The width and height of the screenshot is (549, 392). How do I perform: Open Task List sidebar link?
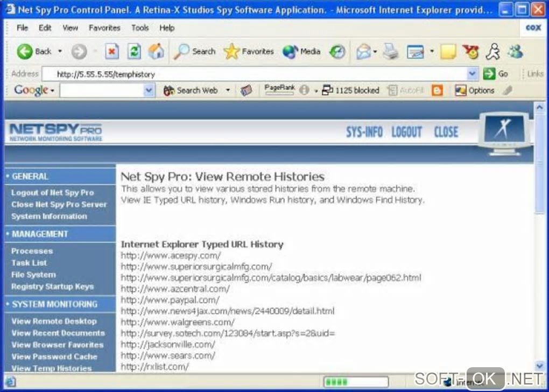pos(29,263)
